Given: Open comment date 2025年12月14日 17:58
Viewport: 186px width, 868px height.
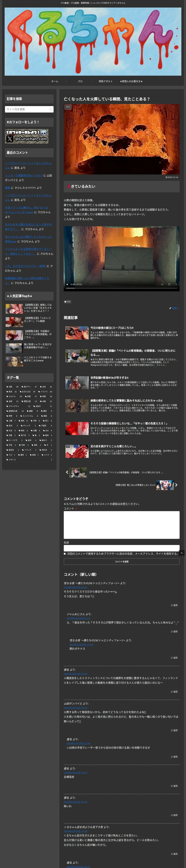Looking at the screenshot, I should click(76, 831).
